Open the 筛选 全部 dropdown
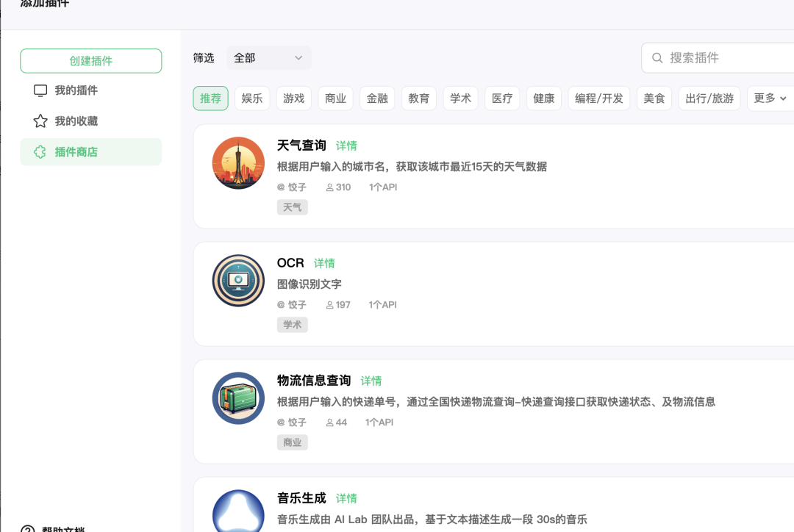Viewport: 794px width, 532px height. (x=269, y=58)
